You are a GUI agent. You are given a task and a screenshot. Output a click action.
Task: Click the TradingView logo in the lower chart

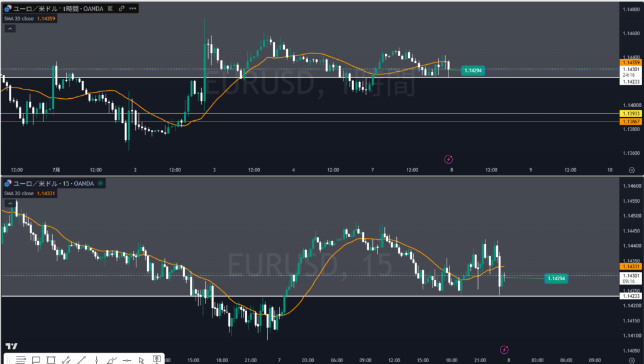(x=11, y=346)
